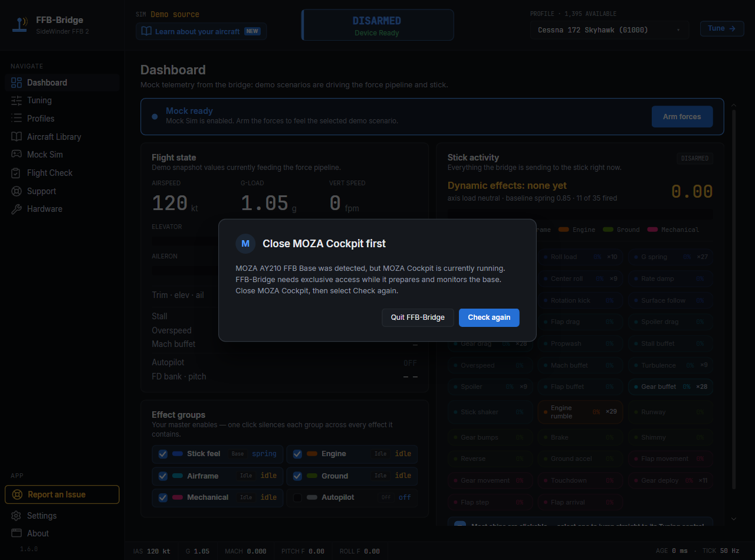Click the FFB-Bridge joystick logo icon
Screen dimensions: 755x560
click(x=19, y=24)
